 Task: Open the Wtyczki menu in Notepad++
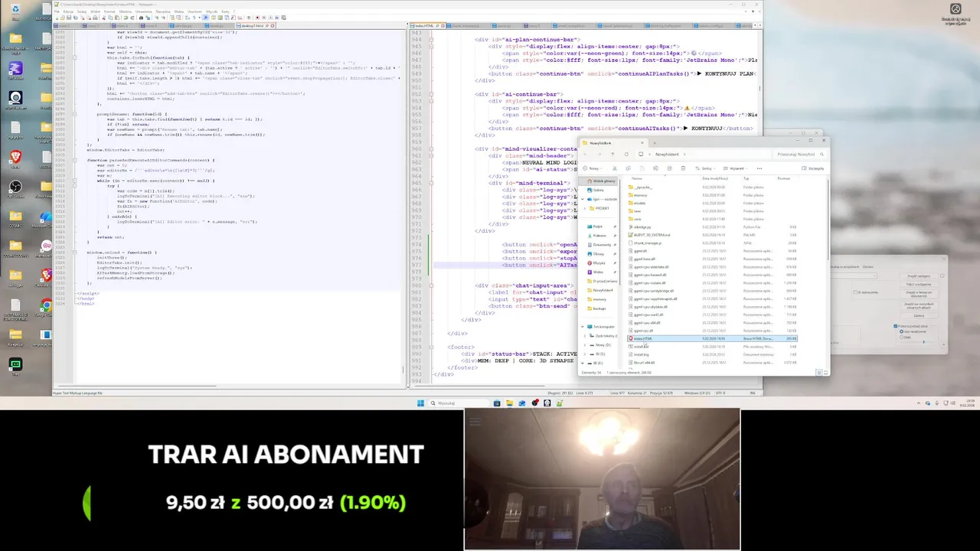click(211, 11)
